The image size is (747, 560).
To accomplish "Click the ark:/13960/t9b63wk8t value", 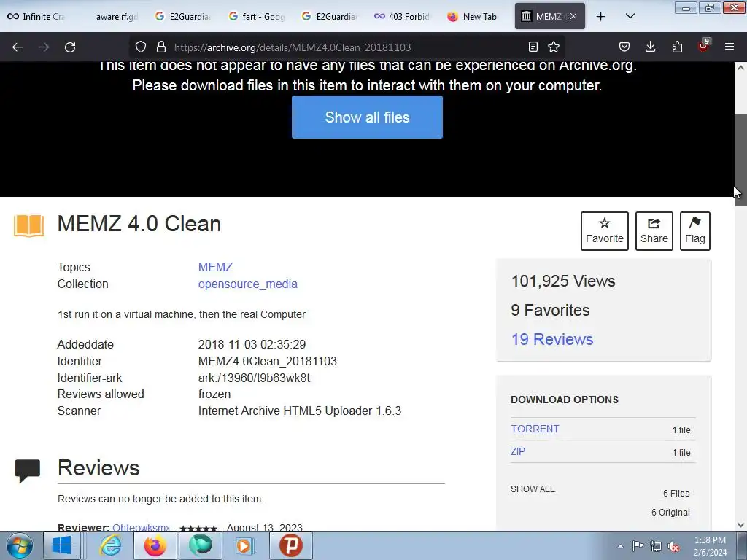I will tap(254, 378).
